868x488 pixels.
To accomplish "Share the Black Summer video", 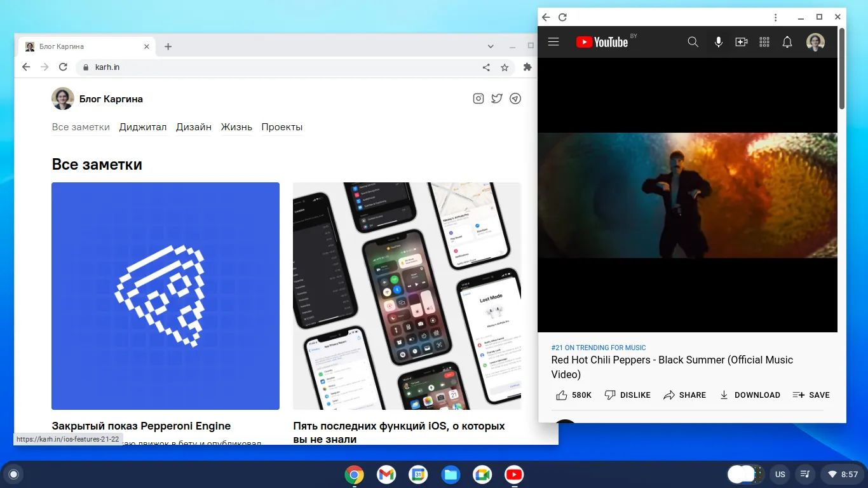I will 685,395.
